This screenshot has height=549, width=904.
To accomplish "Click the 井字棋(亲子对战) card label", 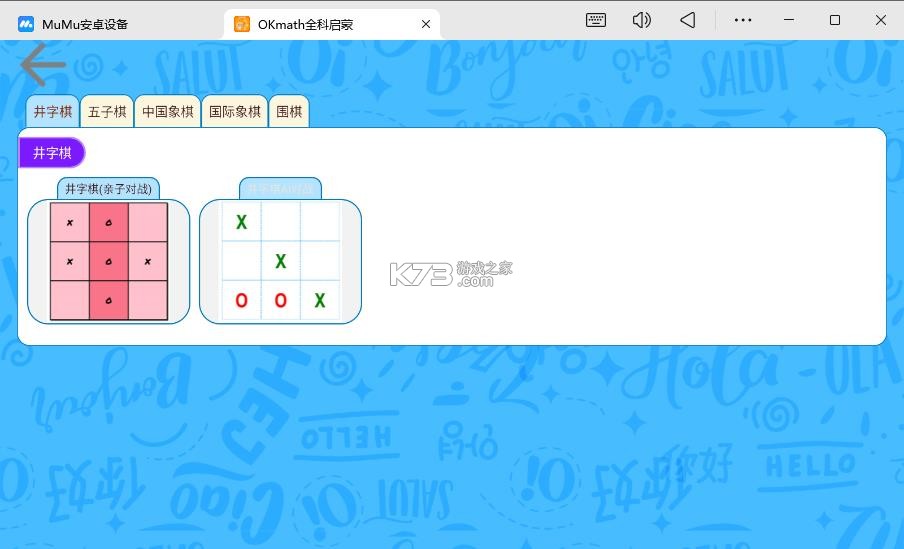I will pyautogui.click(x=108, y=189).
